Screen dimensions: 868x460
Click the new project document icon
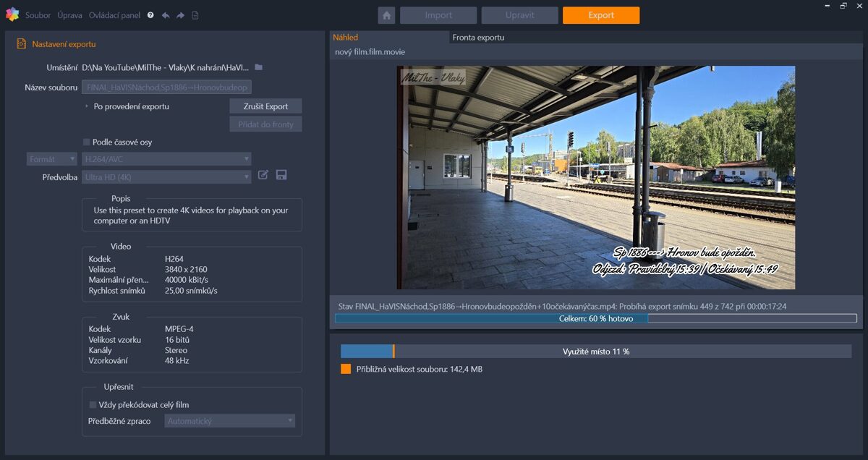click(x=195, y=15)
